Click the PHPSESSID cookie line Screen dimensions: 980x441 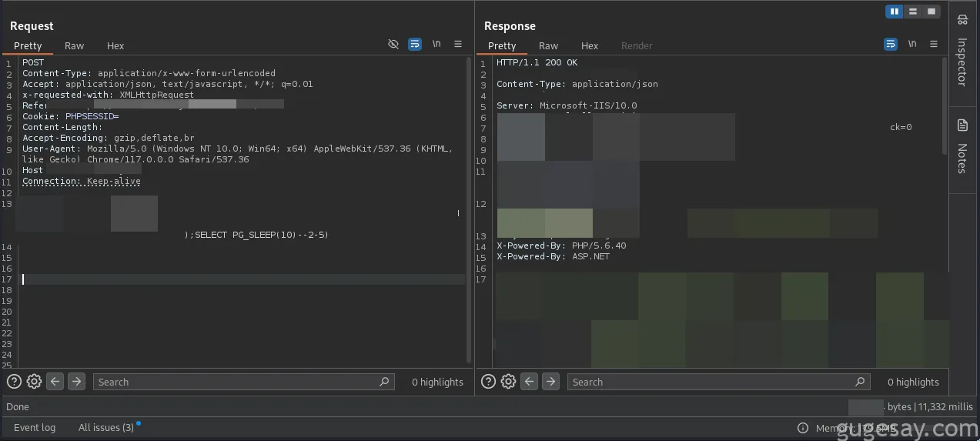70,116
